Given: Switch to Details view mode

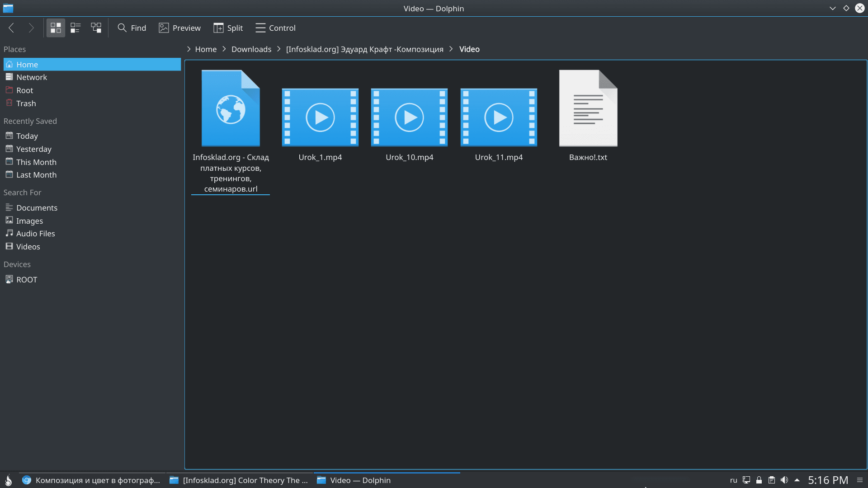Looking at the screenshot, I should coord(96,28).
